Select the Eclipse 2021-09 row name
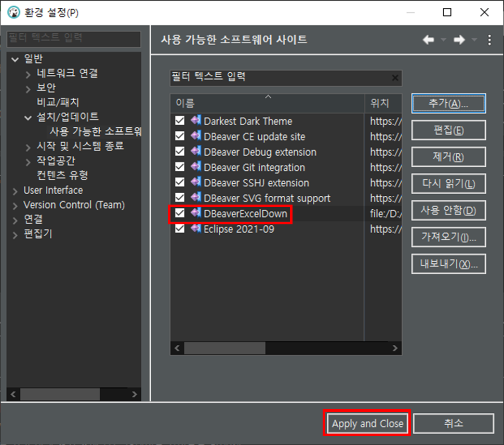Viewport: 504px width, 445px height. pyautogui.click(x=239, y=229)
